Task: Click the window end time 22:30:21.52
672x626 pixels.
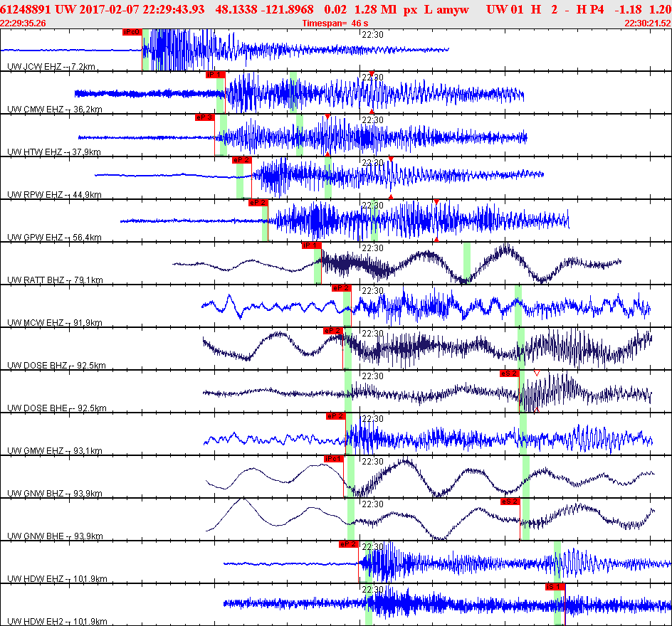Action: click(x=648, y=23)
